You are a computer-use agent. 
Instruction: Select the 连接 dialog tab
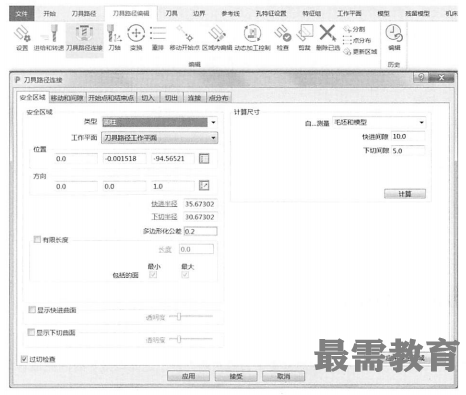pos(194,98)
